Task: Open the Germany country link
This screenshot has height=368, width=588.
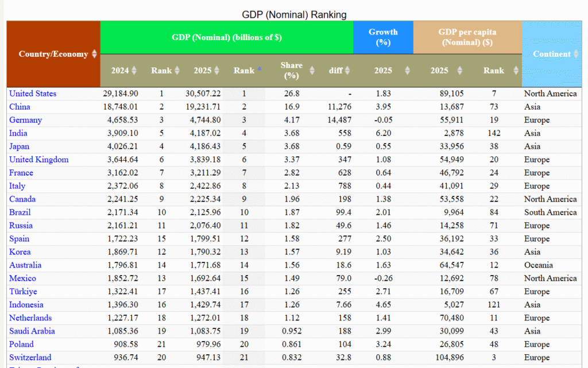Action: [25, 120]
